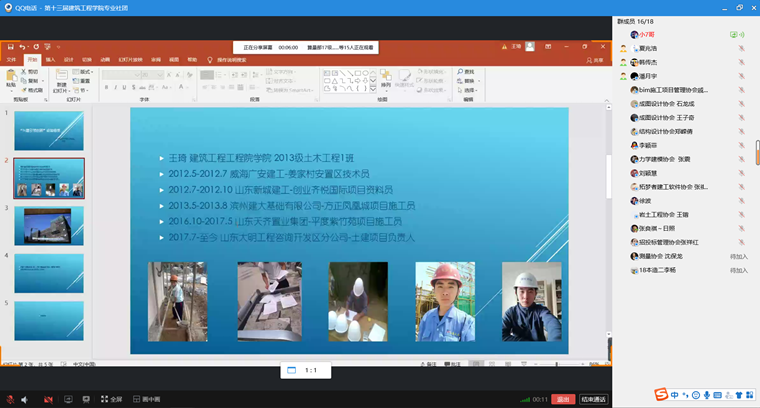Open the 画中画 picture-in-picture mode
The image size is (760, 408).
[x=144, y=398]
